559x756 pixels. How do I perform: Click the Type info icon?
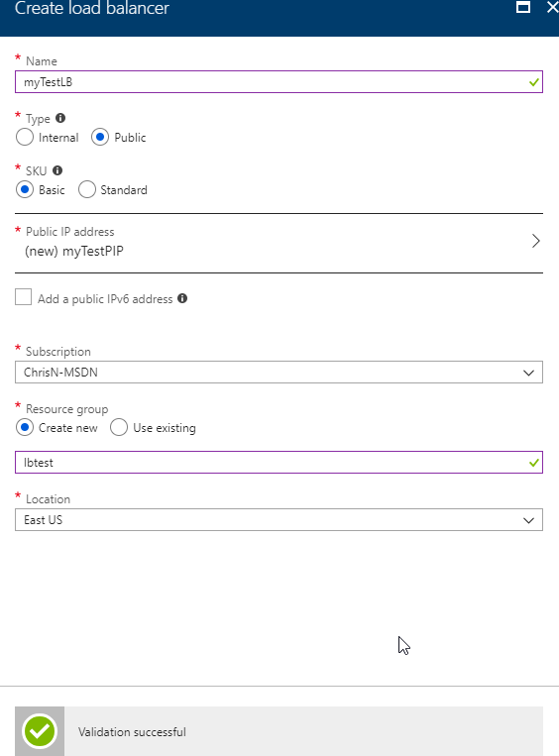point(60,118)
